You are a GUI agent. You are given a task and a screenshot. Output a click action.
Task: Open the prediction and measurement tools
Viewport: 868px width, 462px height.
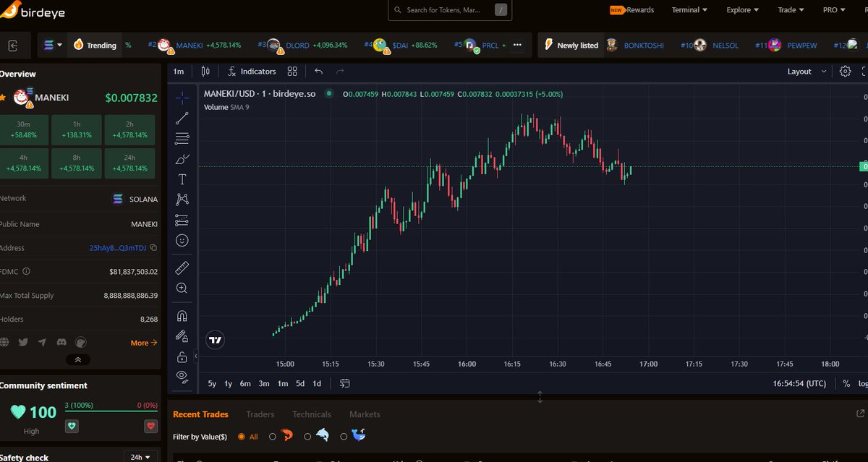click(182, 220)
